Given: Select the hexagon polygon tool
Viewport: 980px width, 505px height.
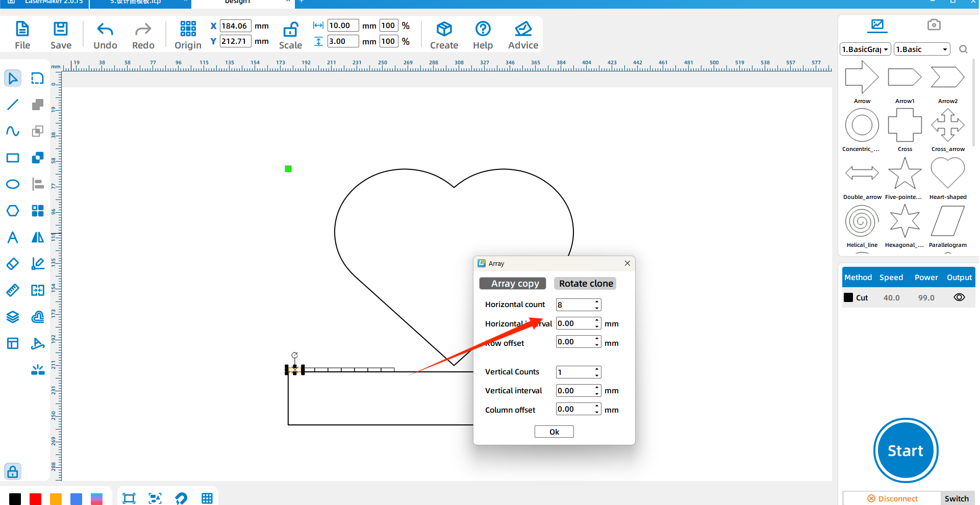Looking at the screenshot, I should pos(13,211).
